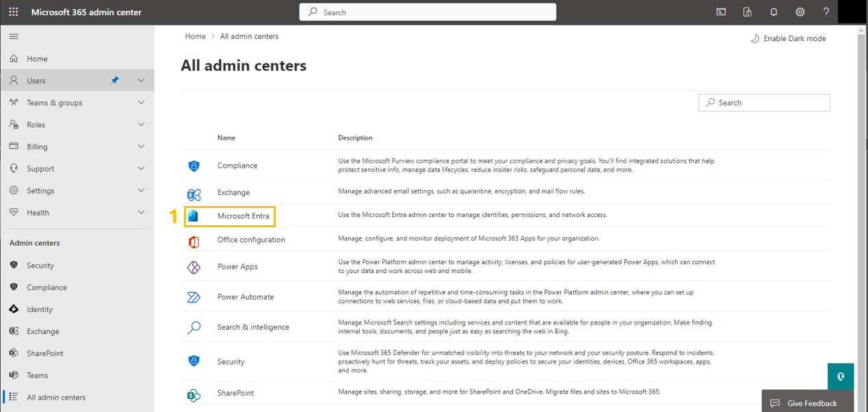Click the sidebar Compliance shield icon
The height and width of the screenshot is (412, 868).
(x=14, y=287)
